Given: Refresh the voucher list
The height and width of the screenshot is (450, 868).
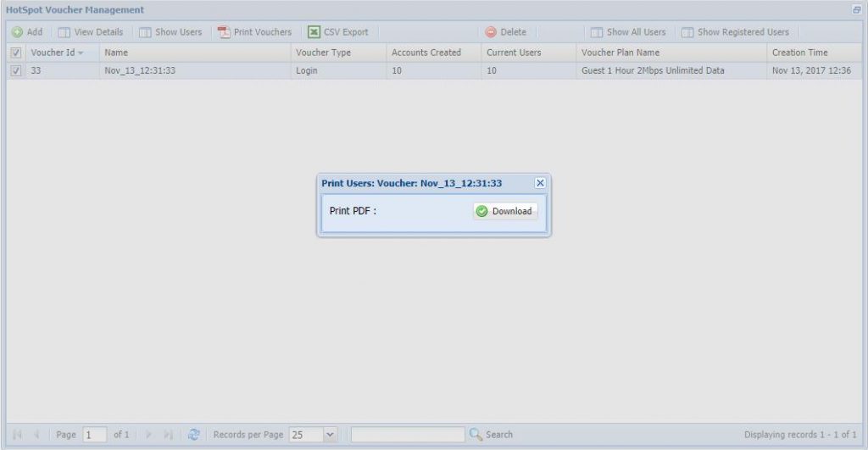Looking at the screenshot, I should 194,435.
